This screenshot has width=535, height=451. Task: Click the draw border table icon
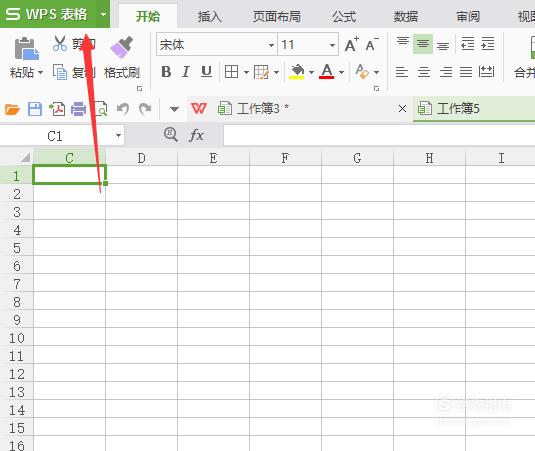pyautogui.click(x=261, y=72)
